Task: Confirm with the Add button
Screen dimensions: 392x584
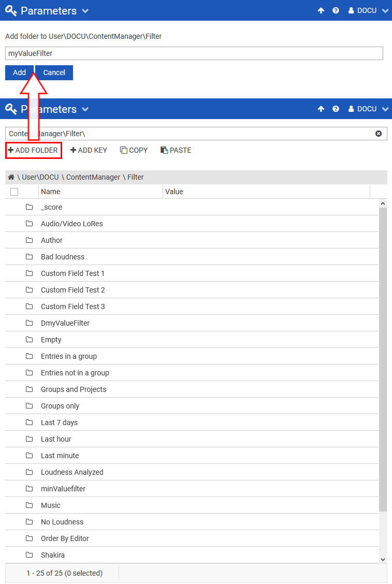Action: coord(19,72)
